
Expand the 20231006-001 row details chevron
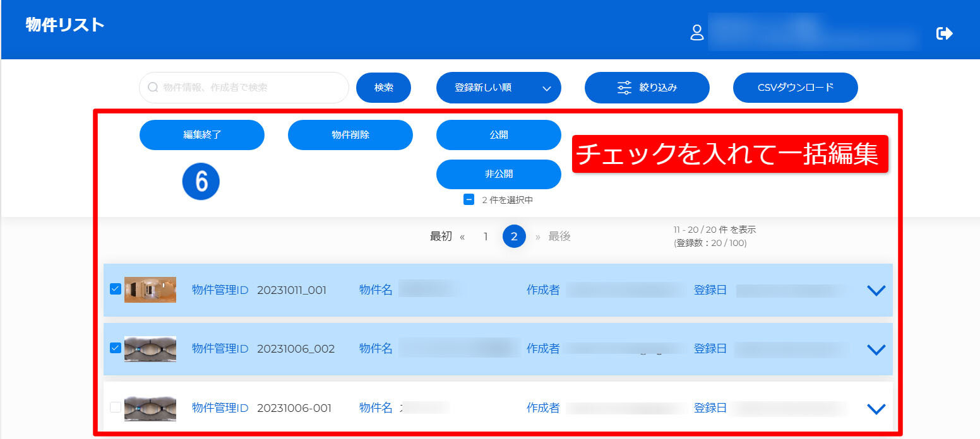point(876,409)
